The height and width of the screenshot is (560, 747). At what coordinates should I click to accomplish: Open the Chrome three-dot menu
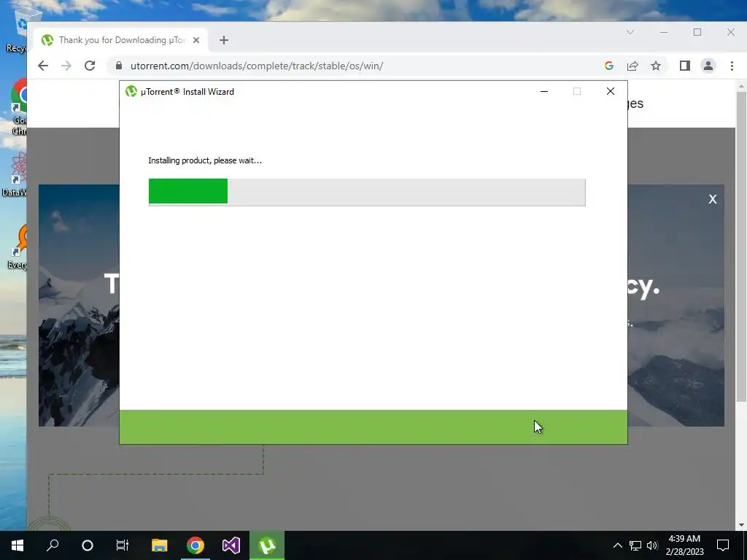[732, 66]
